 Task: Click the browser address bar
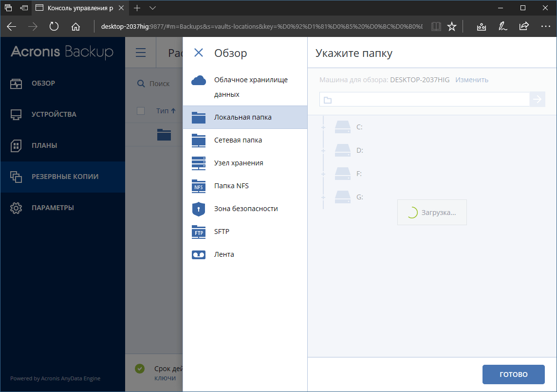(261, 27)
